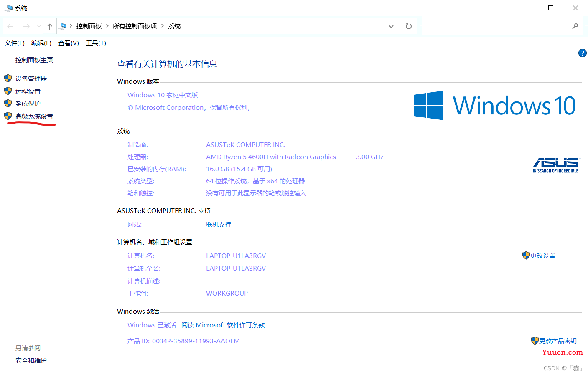This screenshot has height=375, width=588.
Task: Click Windows 已激活 status text
Action: (x=152, y=325)
